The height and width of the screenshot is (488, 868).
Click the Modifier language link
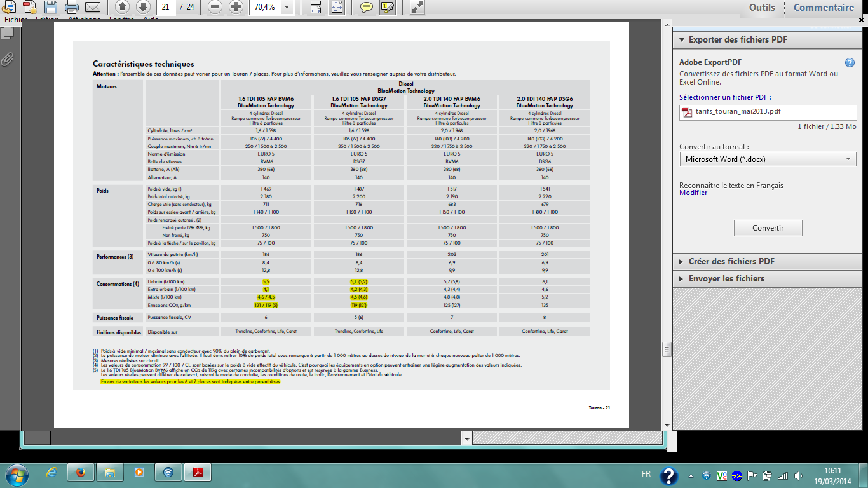pyautogui.click(x=693, y=193)
